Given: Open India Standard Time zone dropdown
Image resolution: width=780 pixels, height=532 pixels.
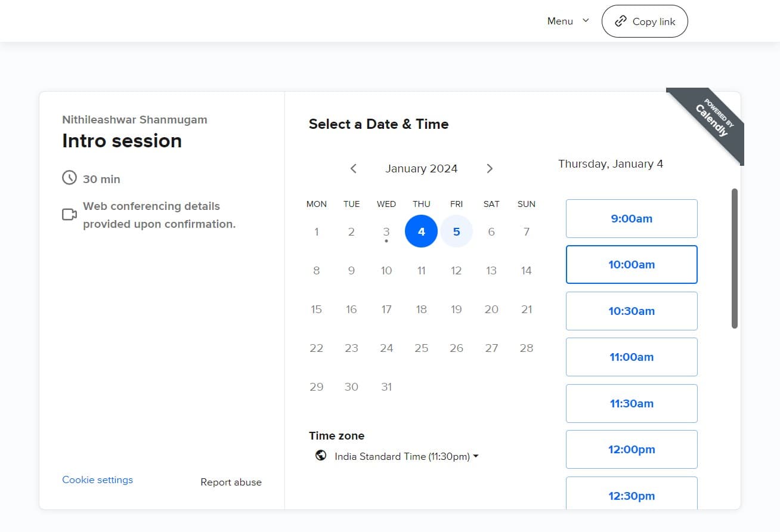Looking at the screenshot, I should pyautogui.click(x=406, y=456).
